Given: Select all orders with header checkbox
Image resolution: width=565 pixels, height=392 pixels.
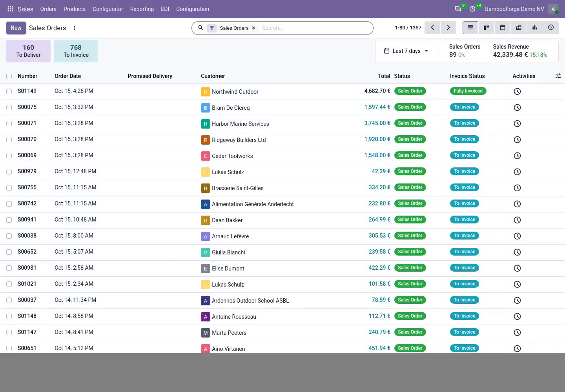Looking at the screenshot, I should pos(9,76).
